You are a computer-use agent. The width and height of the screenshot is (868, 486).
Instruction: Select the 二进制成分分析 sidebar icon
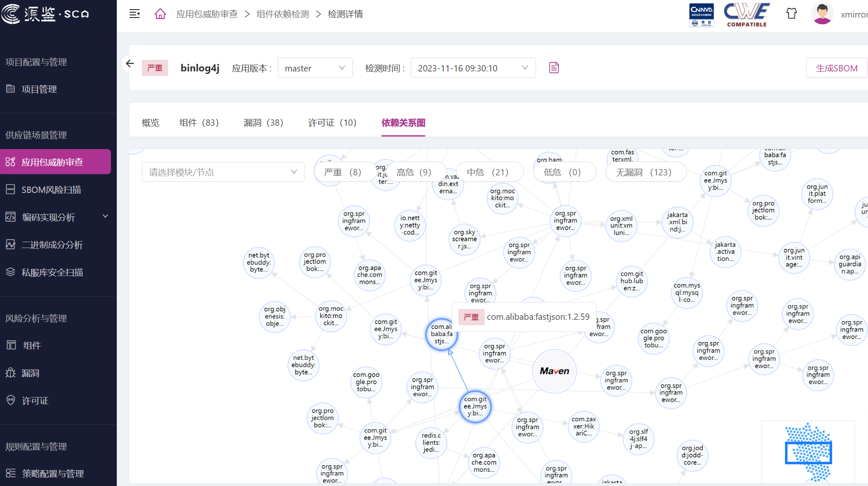pyautogui.click(x=10, y=245)
